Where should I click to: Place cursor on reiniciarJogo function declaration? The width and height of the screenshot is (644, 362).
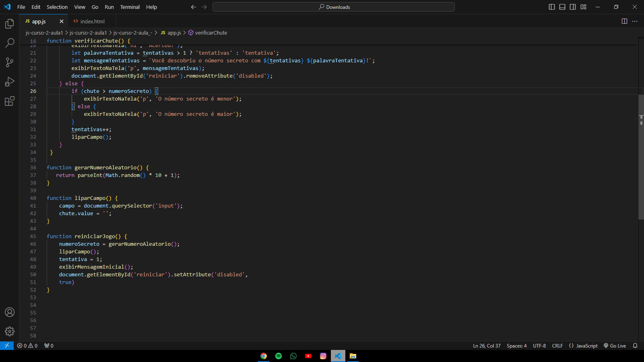pos(87,236)
